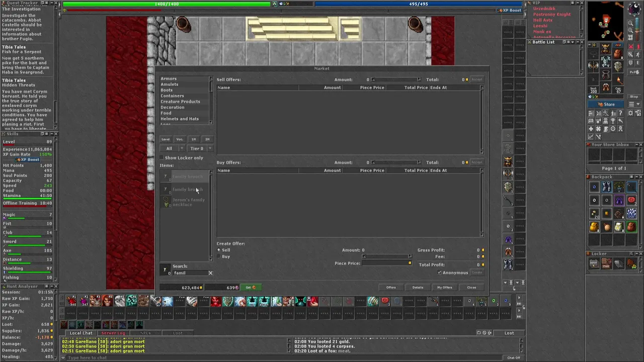
Task: Select the horned helmet in the equipment slot
Action: tap(606, 48)
